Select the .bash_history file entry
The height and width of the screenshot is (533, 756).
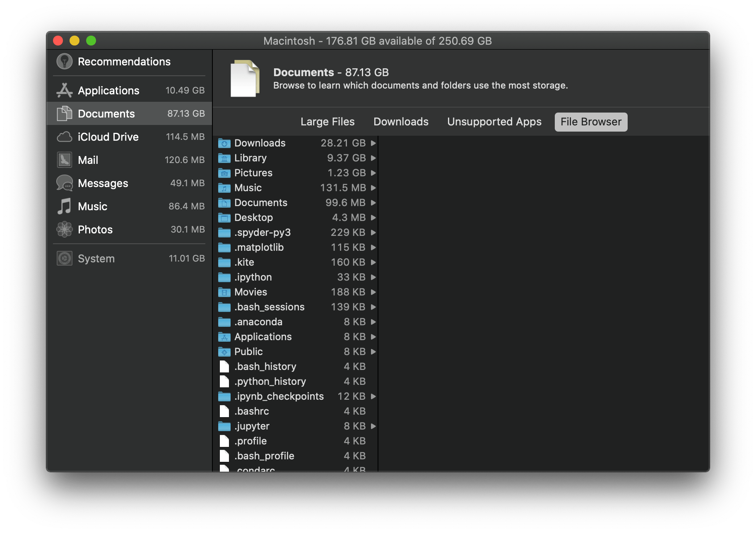tap(265, 366)
